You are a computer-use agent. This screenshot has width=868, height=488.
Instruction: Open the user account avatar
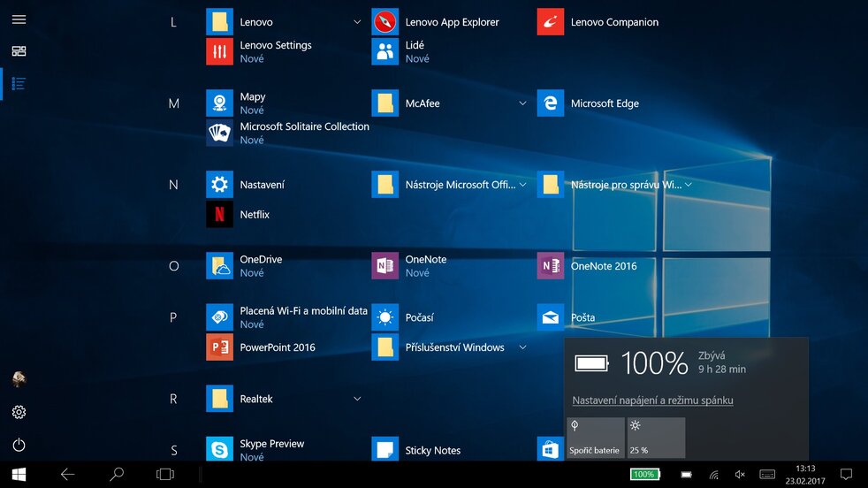pos(19,379)
